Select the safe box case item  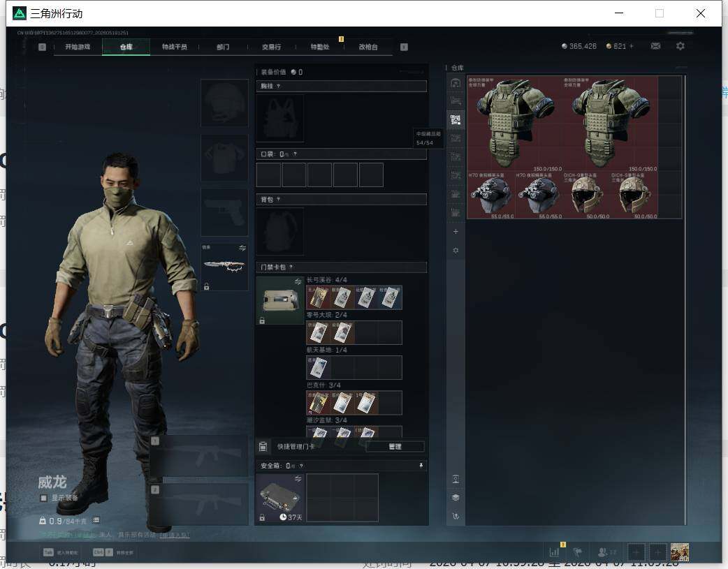tap(280, 498)
